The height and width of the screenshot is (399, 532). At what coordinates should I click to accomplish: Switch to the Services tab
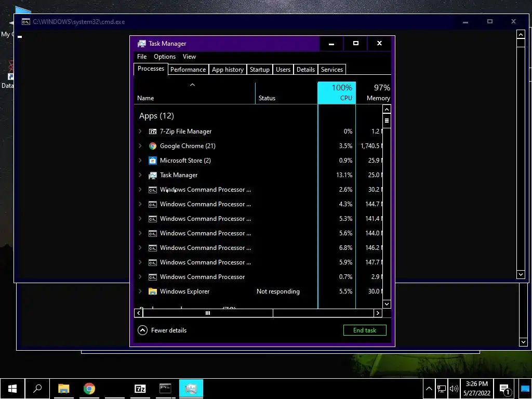(332, 70)
